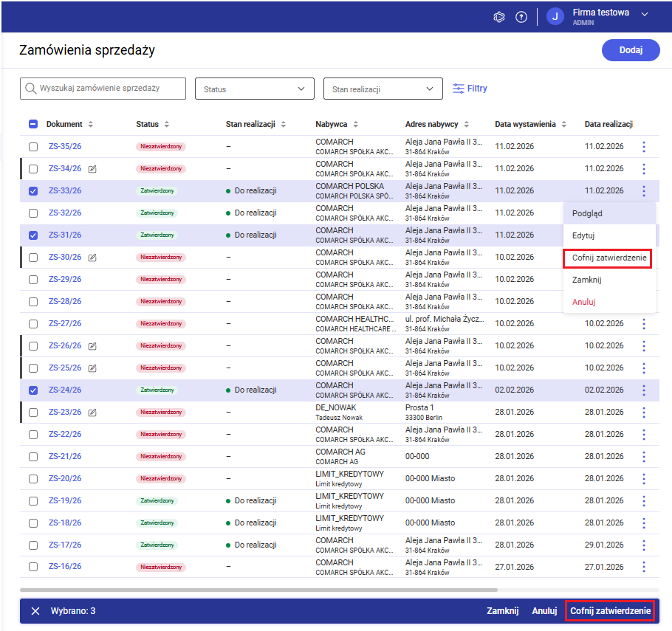The width and height of the screenshot is (672, 631).
Task: Check the ZS-35/26 row checkbox
Action: 33,147
